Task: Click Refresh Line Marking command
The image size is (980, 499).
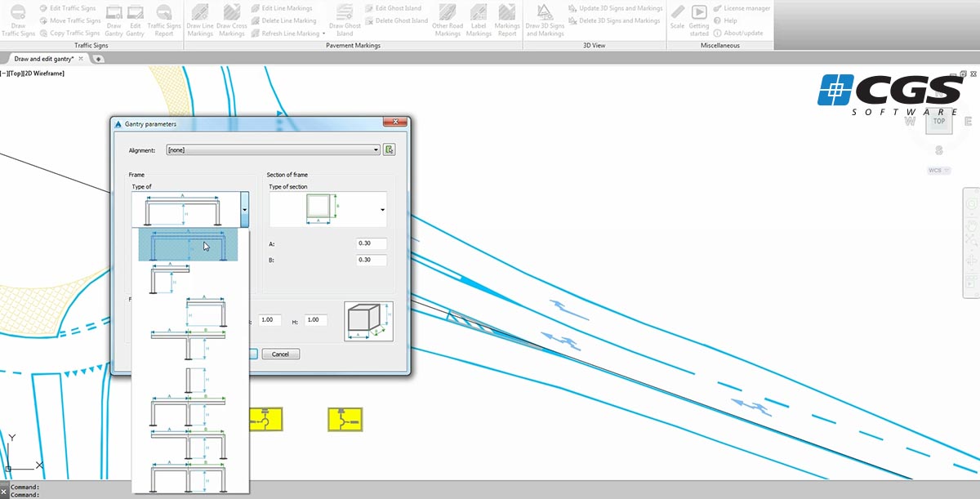Action: (x=285, y=33)
